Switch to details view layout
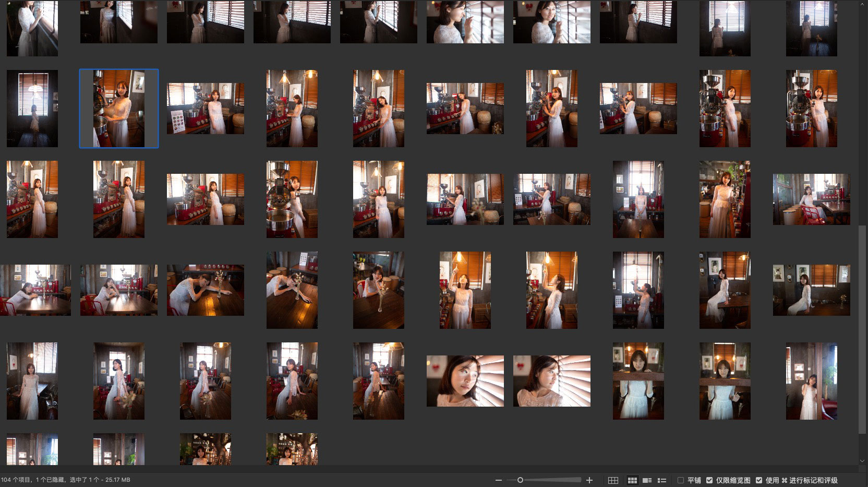This screenshot has width=868, height=487. [647, 480]
